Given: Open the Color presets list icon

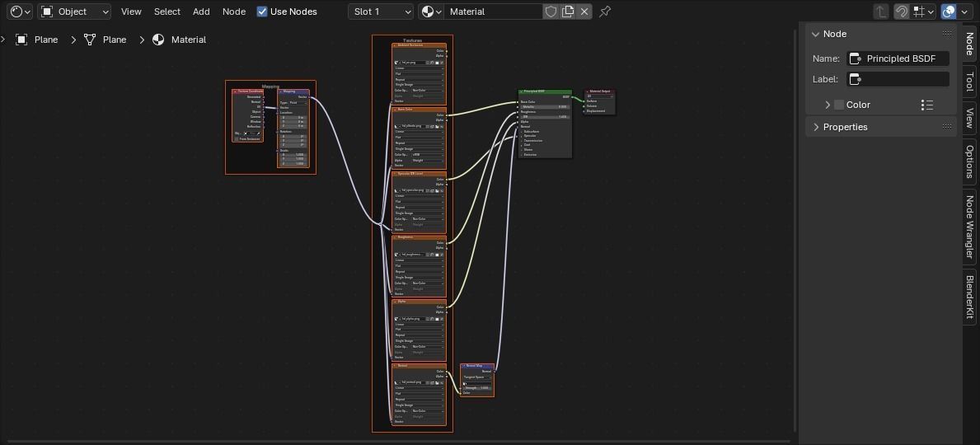Looking at the screenshot, I should [x=927, y=105].
